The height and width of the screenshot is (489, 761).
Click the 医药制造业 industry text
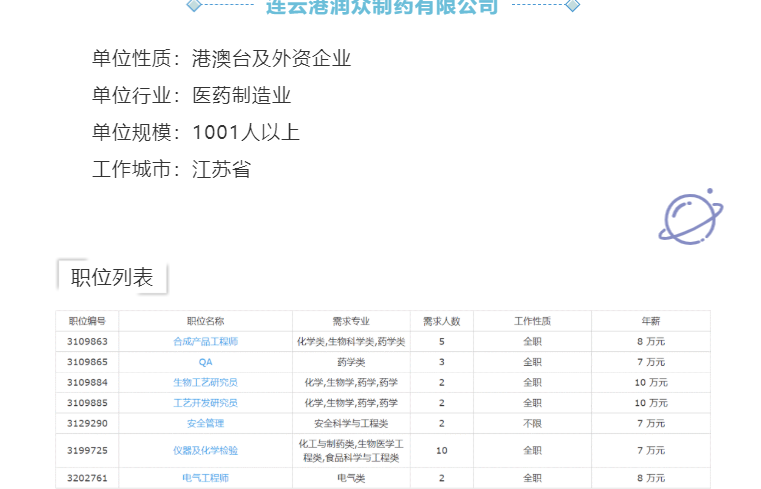tap(242, 95)
